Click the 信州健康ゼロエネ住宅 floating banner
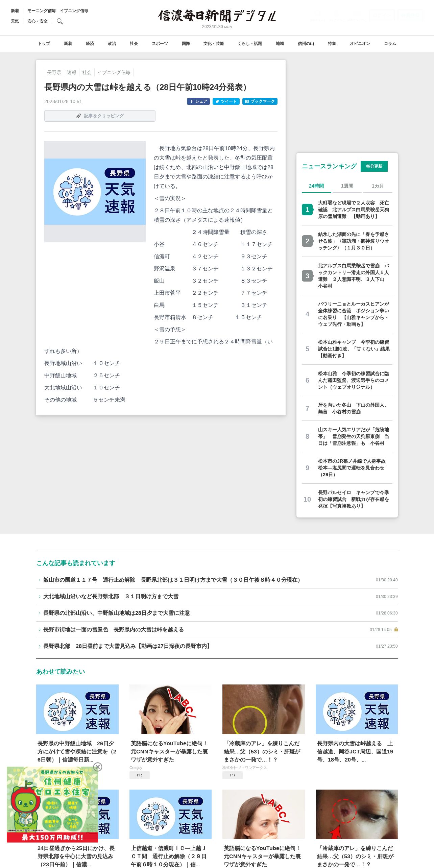This screenshot has width=434, height=868. [52, 805]
